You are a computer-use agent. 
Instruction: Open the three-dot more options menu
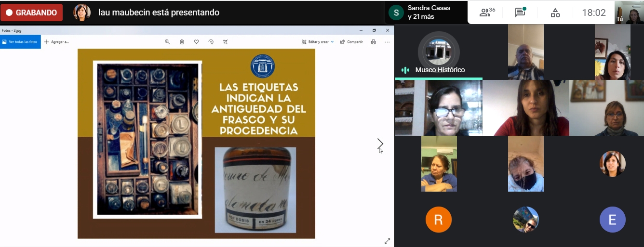click(387, 42)
